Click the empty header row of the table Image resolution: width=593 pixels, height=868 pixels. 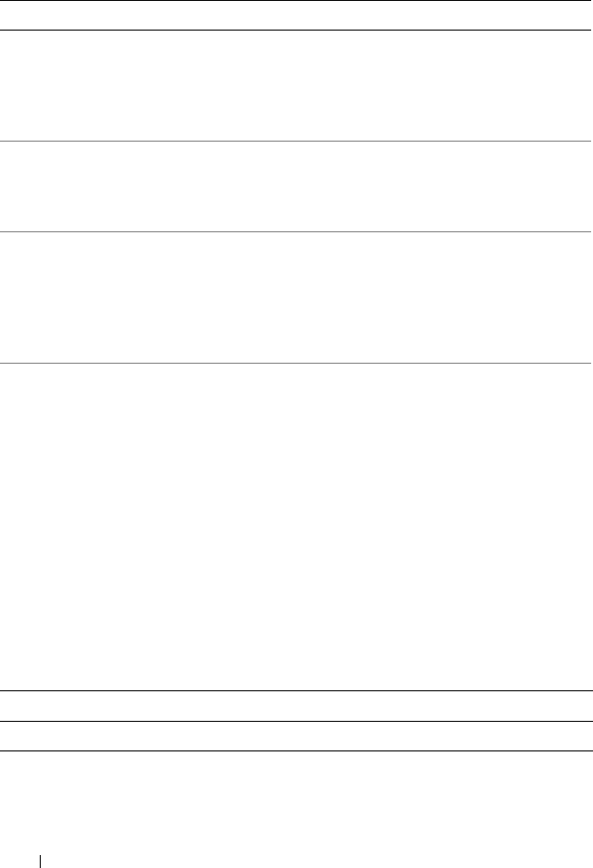point(296,16)
